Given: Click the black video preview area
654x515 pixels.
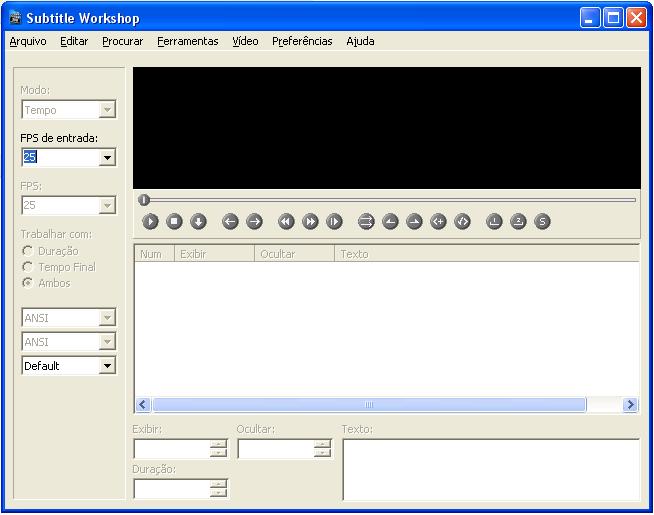Looking at the screenshot, I should pyautogui.click(x=387, y=128).
